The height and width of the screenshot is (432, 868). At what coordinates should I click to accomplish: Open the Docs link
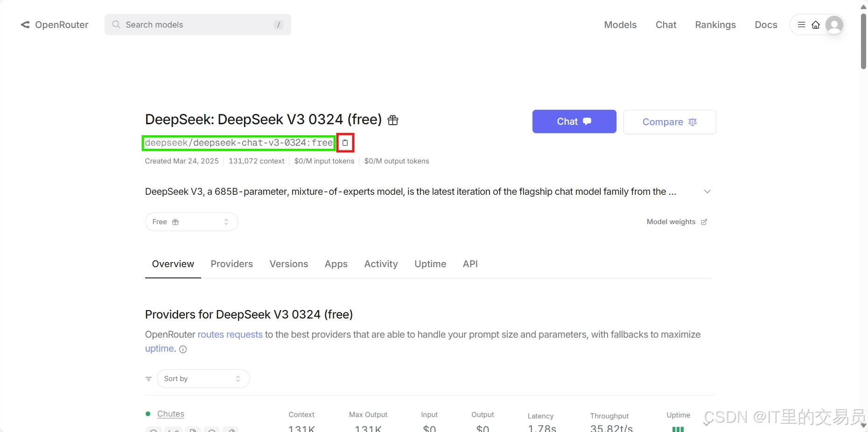[766, 25]
